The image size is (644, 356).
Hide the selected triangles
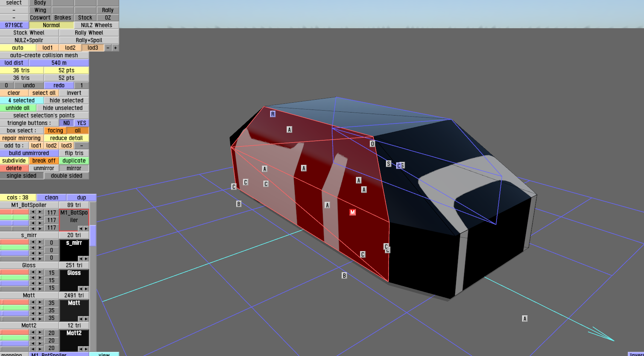(67, 100)
